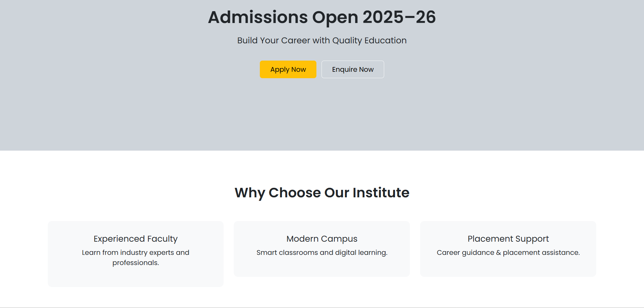Click the gap between Modern Campus and Placement cards
This screenshot has height=308, width=644.
415,248
